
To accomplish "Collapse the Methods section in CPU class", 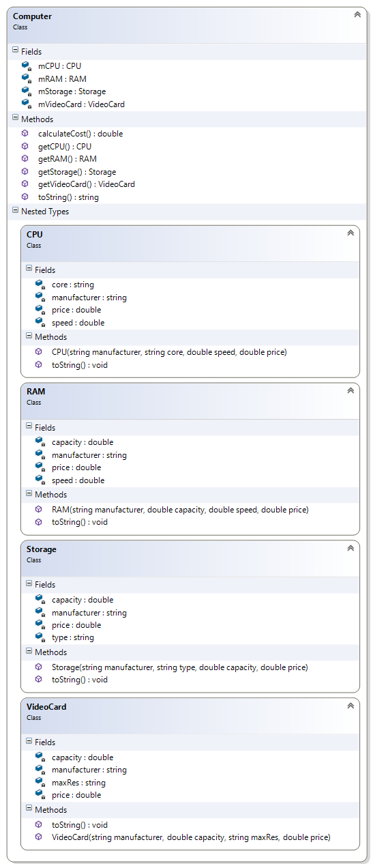I will 29,336.
